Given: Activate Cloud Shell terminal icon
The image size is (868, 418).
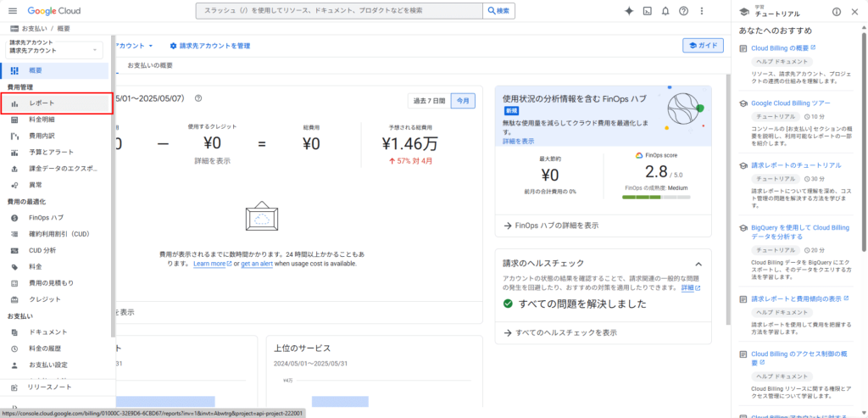Looking at the screenshot, I should pyautogui.click(x=647, y=11).
